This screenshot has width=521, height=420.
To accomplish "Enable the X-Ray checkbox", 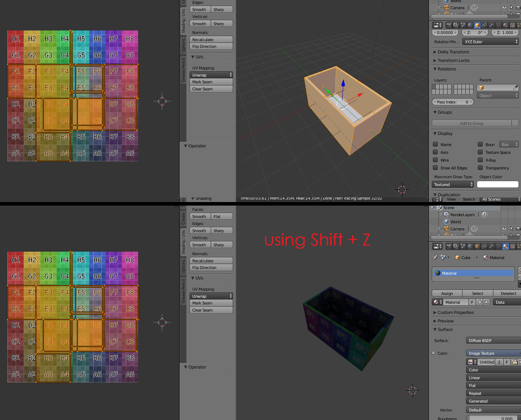I will pos(480,160).
